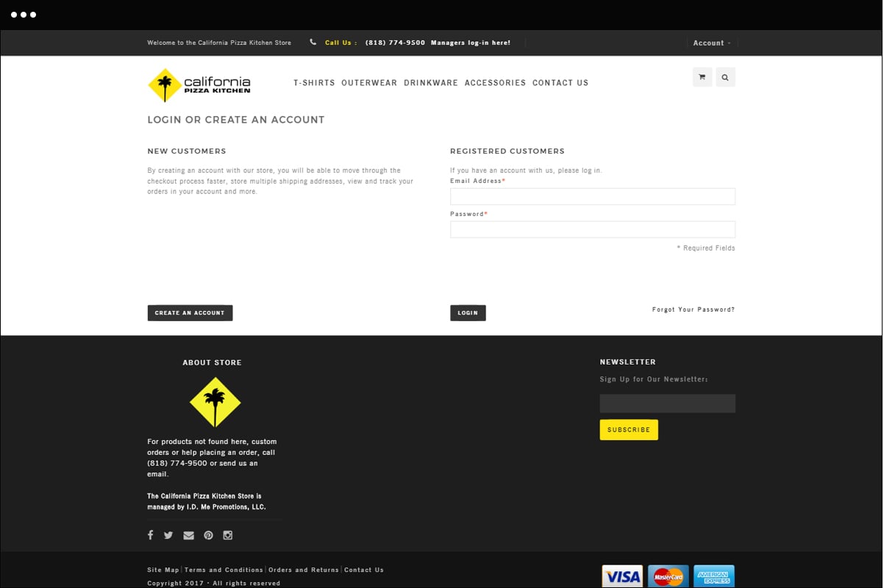This screenshot has width=884, height=588.
Task: Open the Outerwear menu
Action: 369,83
